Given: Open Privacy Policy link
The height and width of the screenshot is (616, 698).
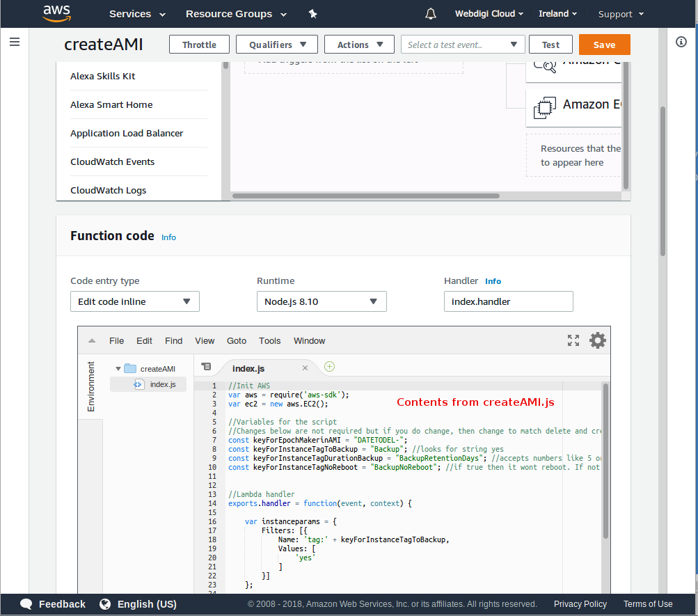Looking at the screenshot, I should [x=580, y=604].
